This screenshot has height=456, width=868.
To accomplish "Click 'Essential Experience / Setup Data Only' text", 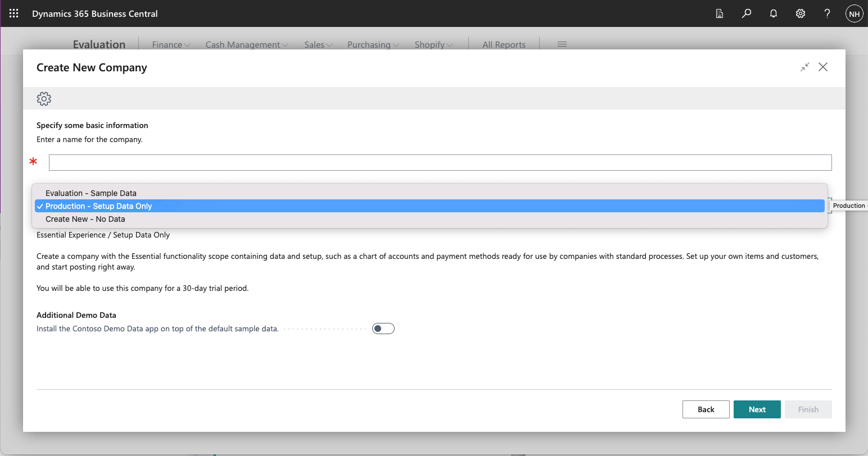I will coord(103,235).
